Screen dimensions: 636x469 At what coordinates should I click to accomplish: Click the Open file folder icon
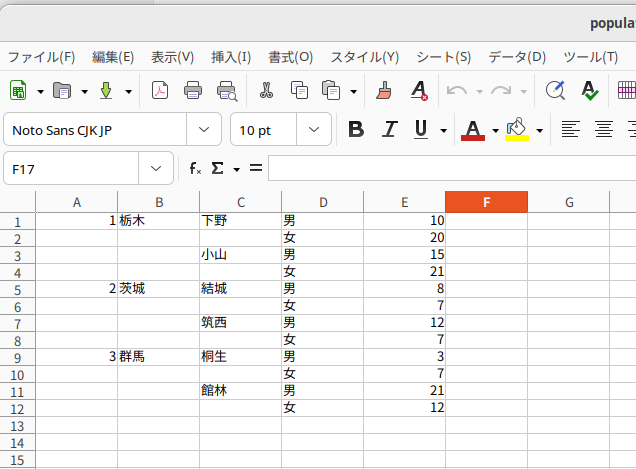tap(62, 90)
